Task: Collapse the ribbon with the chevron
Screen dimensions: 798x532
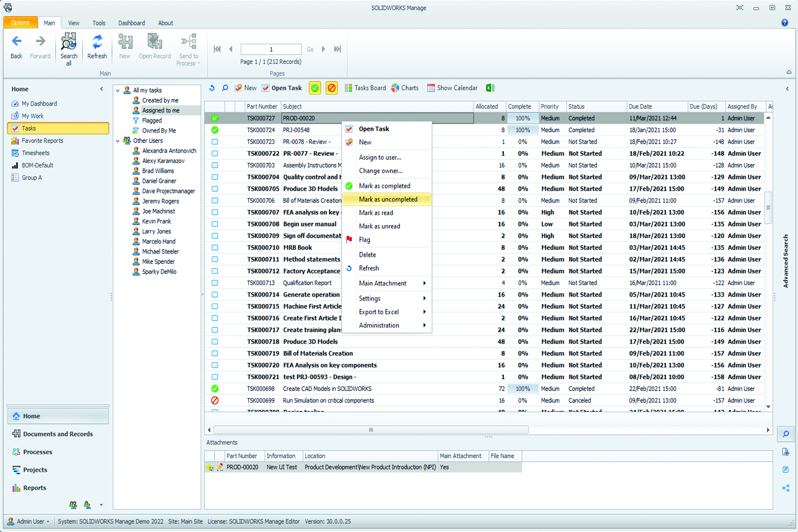Action: 789,72
